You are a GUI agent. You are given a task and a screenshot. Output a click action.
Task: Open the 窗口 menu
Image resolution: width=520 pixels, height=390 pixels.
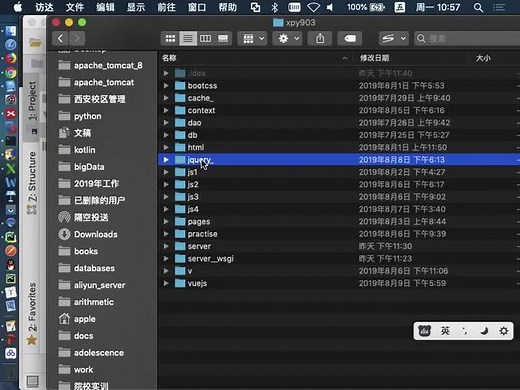[x=197, y=7]
